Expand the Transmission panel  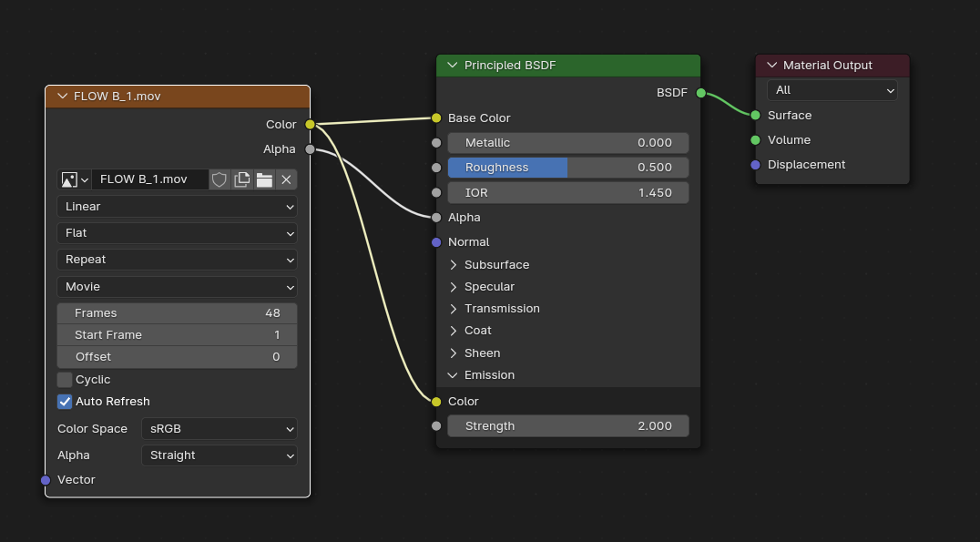(454, 309)
